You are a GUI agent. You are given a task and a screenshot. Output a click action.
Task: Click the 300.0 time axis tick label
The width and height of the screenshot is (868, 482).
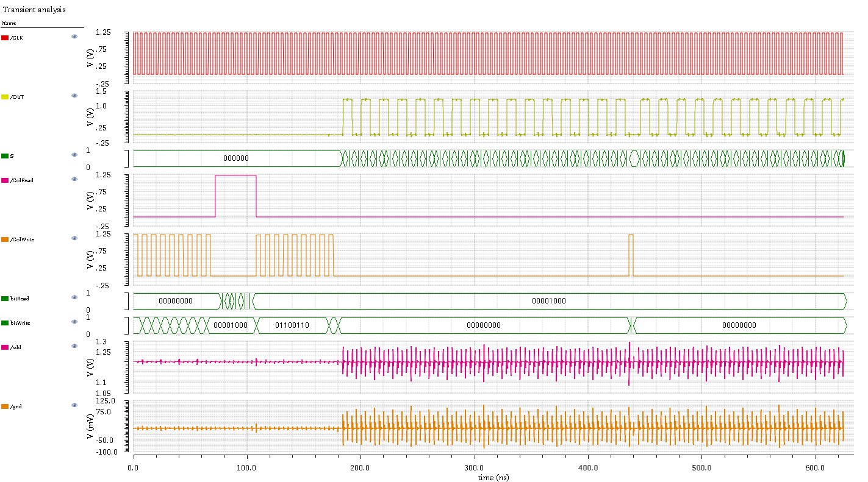(474, 468)
